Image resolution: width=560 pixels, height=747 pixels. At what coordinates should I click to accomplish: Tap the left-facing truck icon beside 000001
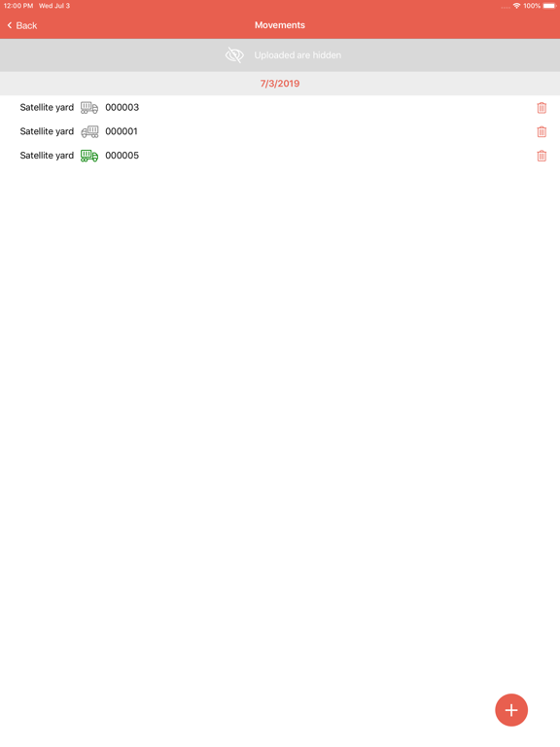pos(89,131)
